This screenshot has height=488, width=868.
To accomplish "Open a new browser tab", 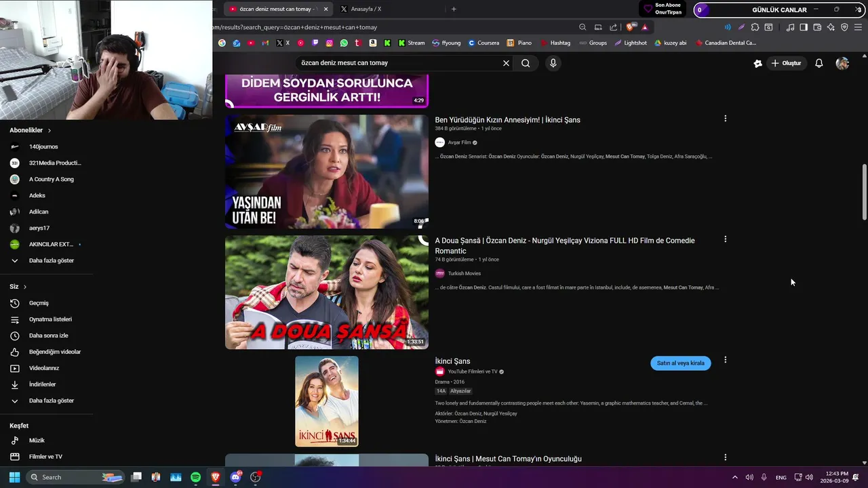I will pyautogui.click(x=454, y=9).
